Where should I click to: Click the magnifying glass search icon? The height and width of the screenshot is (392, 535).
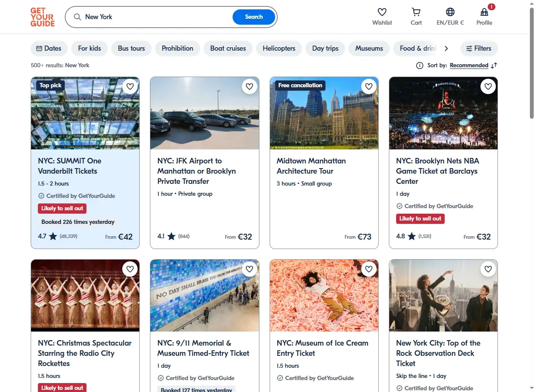click(78, 17)
